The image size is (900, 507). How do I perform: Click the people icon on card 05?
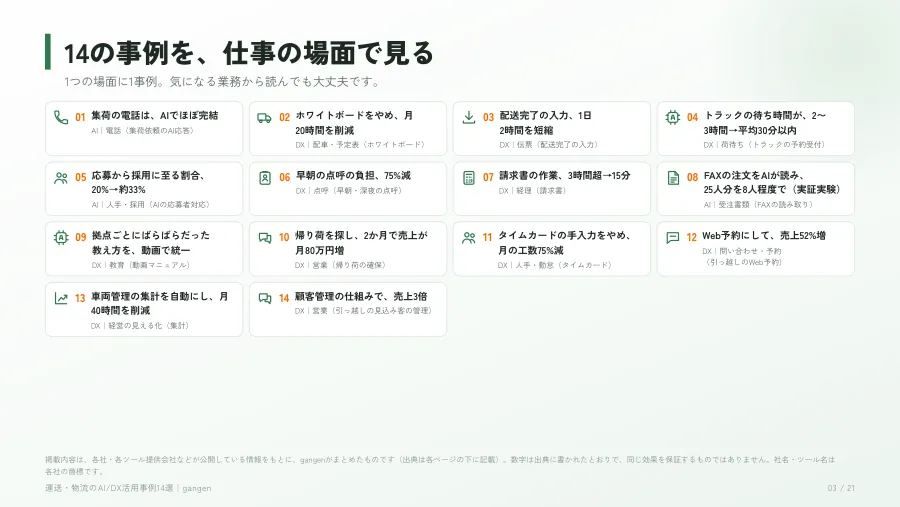pos(61,178)
